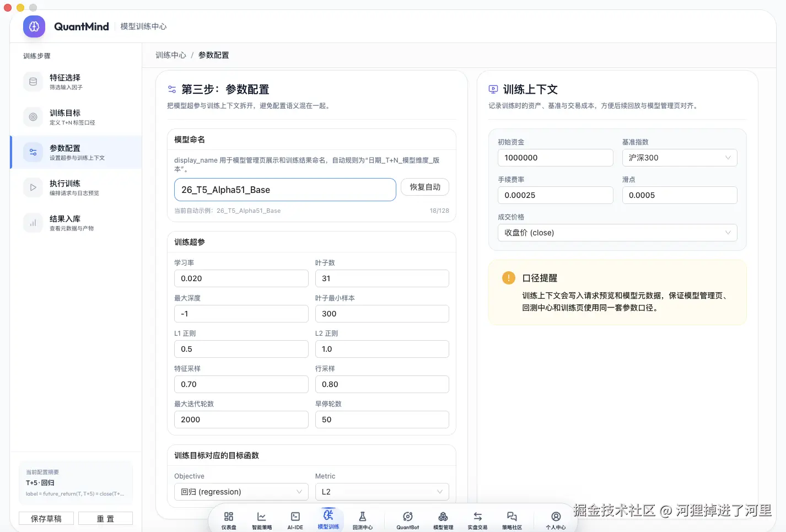The height and width of the screenshot is (532, 786).
Task: Open 策略社区 in bottom dock
Action: pos(512,520)
